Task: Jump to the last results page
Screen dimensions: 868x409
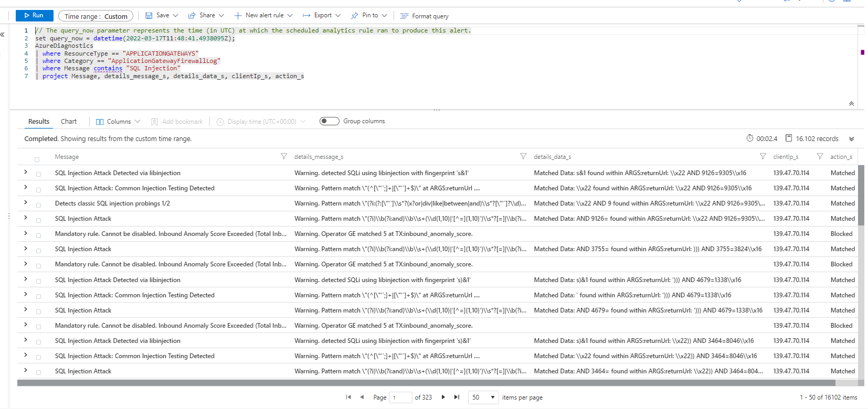Action: click(457, 397)
